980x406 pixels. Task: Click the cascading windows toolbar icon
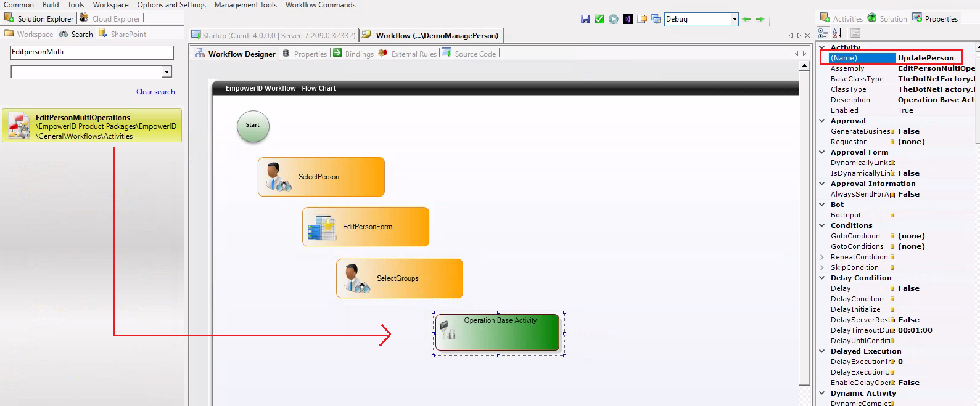coord(656,19)
